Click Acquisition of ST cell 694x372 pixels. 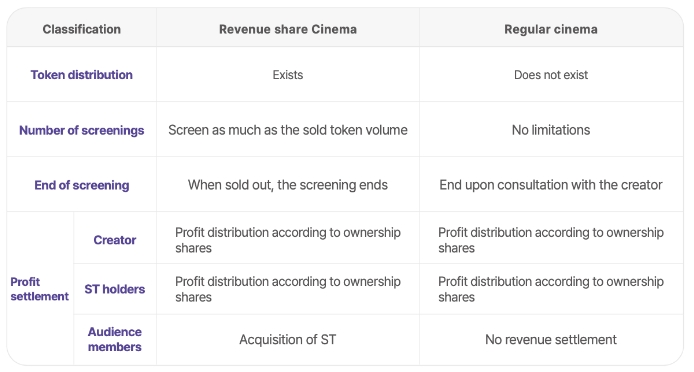tap(288, 340)
